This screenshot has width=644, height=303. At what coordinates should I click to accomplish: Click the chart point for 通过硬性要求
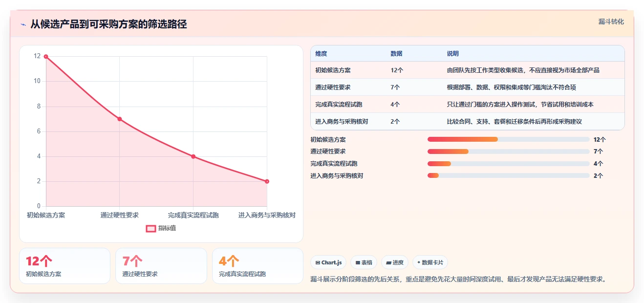point(120,119)
